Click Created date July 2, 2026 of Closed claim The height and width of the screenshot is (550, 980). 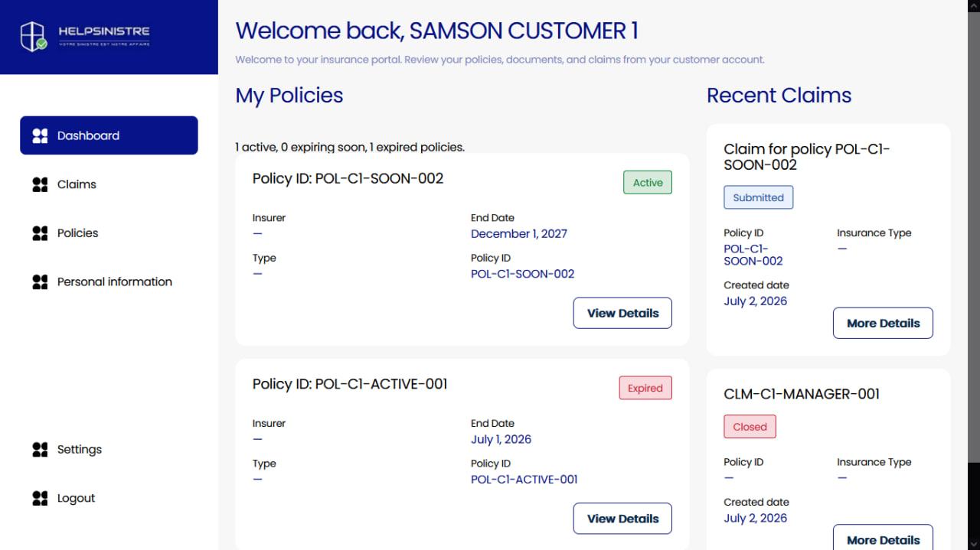click(756, 519)
